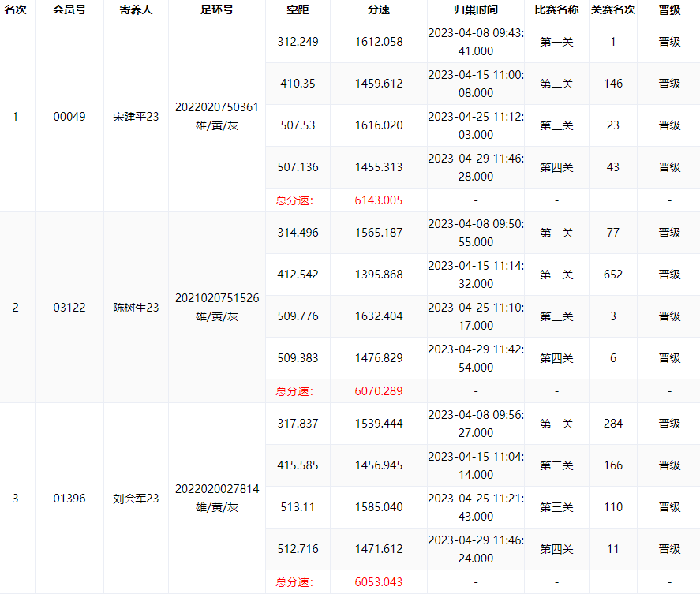This screenshot has height=594, width=700.
Task: Click ring number 2021020751526
Action: pyautogui.click(x=217, y=298)
